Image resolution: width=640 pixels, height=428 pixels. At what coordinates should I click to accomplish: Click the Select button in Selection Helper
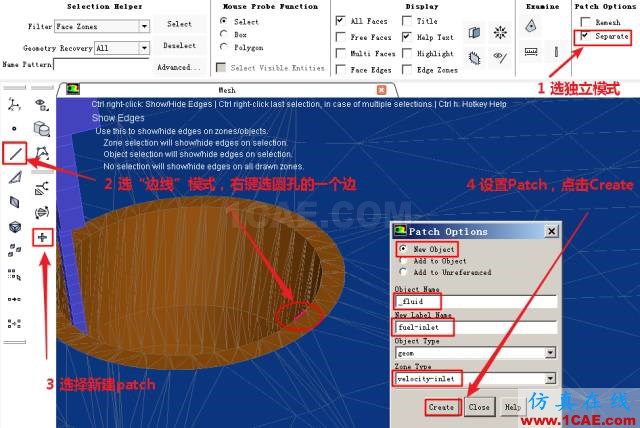179,24
